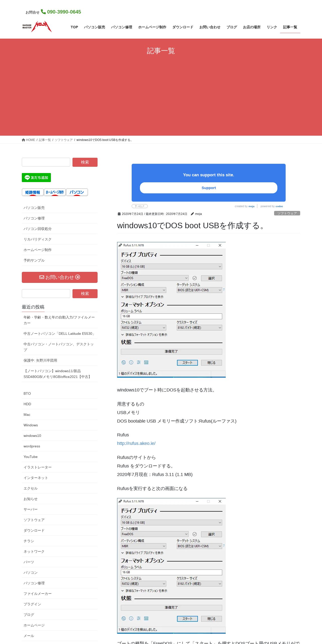Open リンク in the top navigation

point(272,27)
